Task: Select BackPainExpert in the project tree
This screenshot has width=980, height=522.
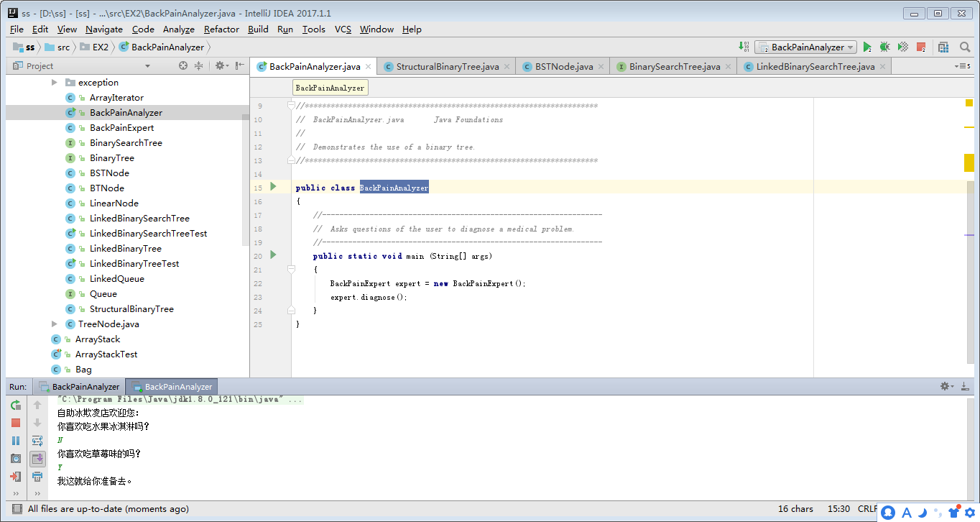Action: click(121, 128)
